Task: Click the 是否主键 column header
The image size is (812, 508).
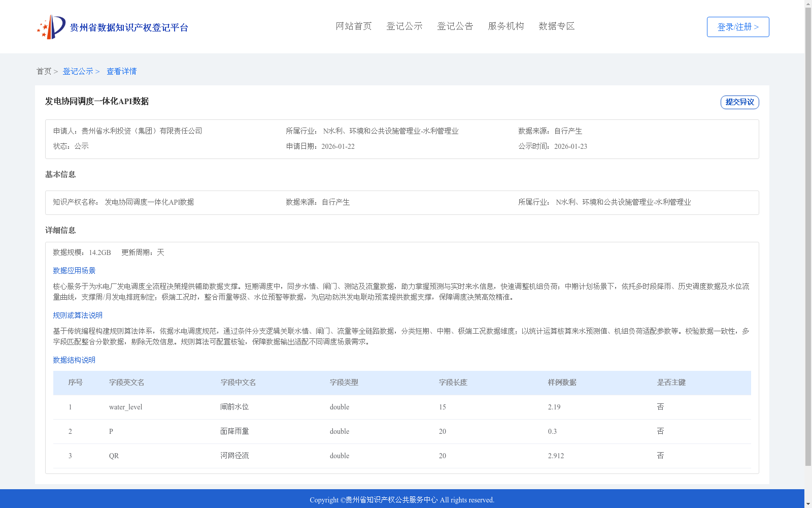Action: [671, 383]
